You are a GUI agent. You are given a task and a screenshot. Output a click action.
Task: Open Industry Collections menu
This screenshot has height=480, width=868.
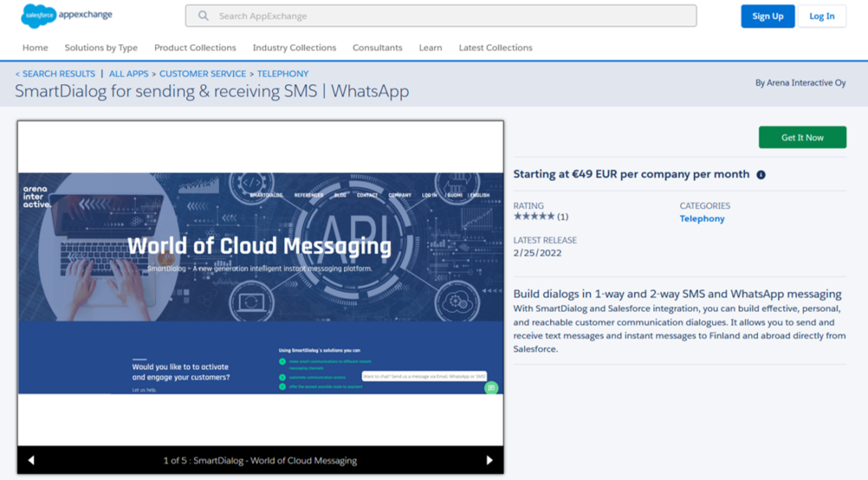pos(294,47)
